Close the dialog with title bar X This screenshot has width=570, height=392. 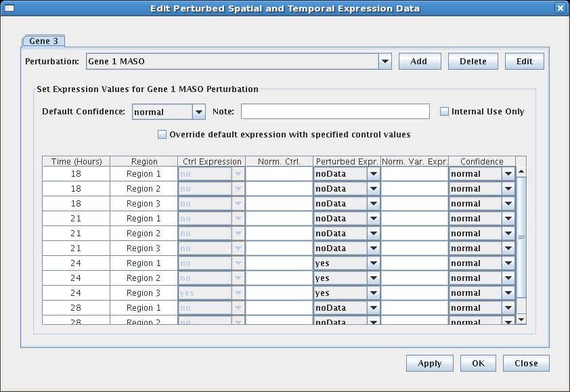point(560,8)
